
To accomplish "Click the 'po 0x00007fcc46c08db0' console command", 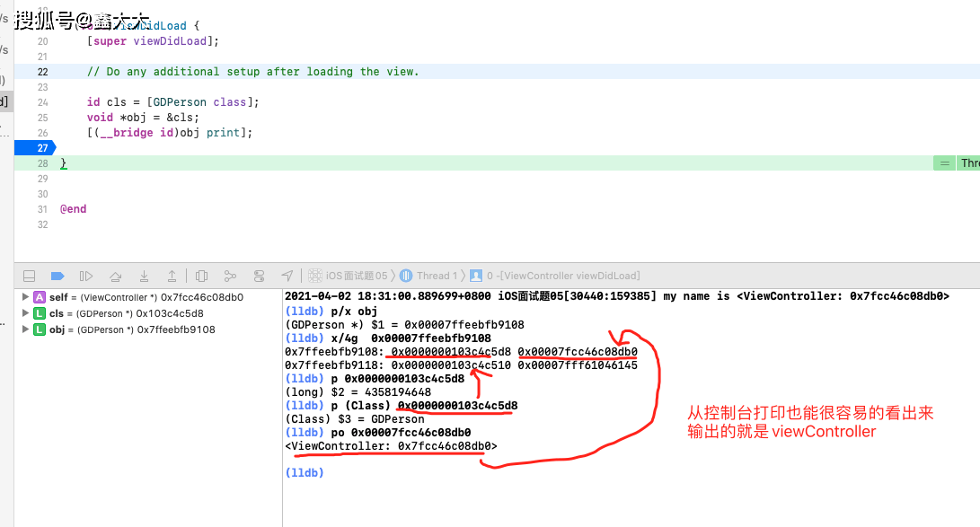I will [377, 433].
